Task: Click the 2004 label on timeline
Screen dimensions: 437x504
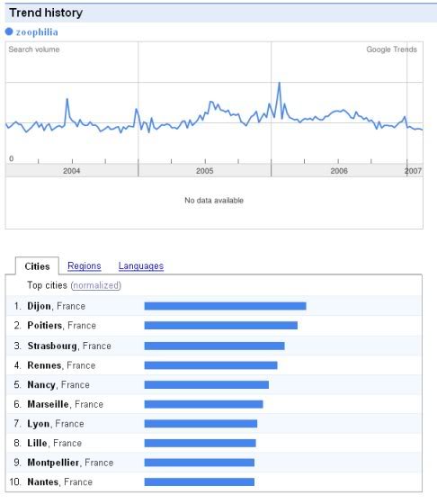Action: coord(71,171)
